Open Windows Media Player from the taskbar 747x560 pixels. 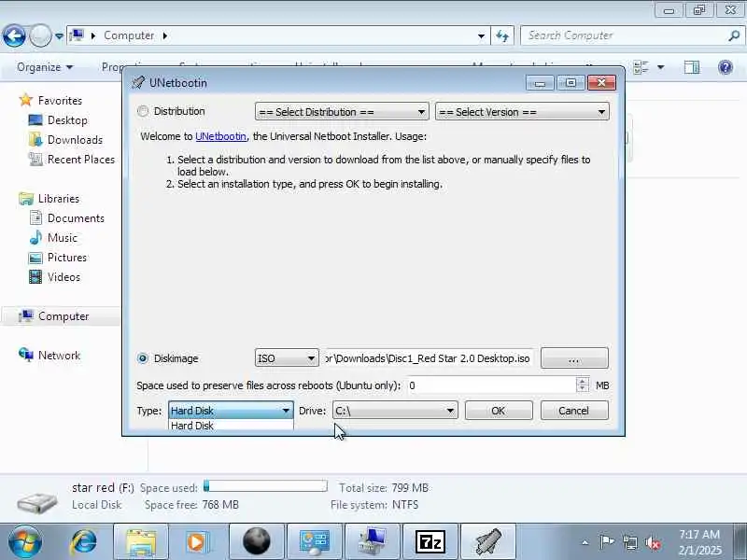[198, 541]
